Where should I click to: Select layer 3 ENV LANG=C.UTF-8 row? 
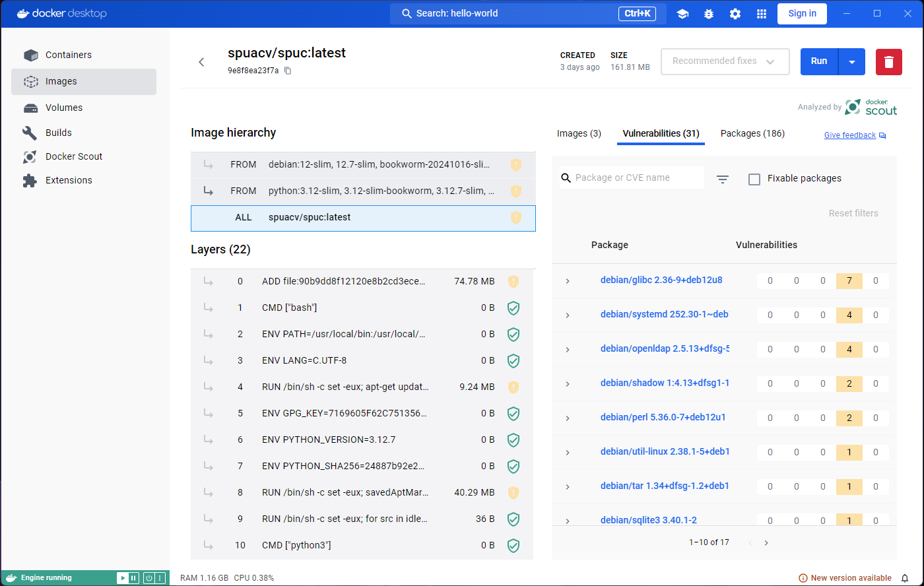362,360
